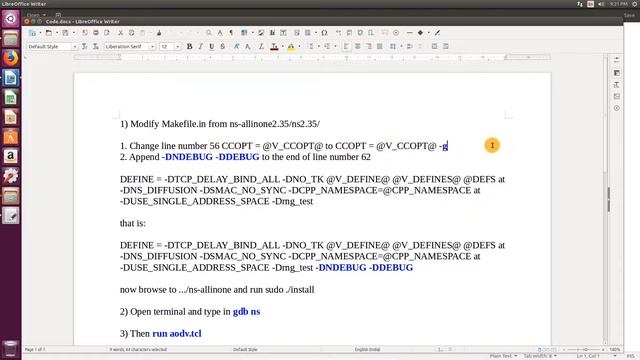Click the Print icon in toolbar
640x360 pixels.
click(x=96, y=33)
